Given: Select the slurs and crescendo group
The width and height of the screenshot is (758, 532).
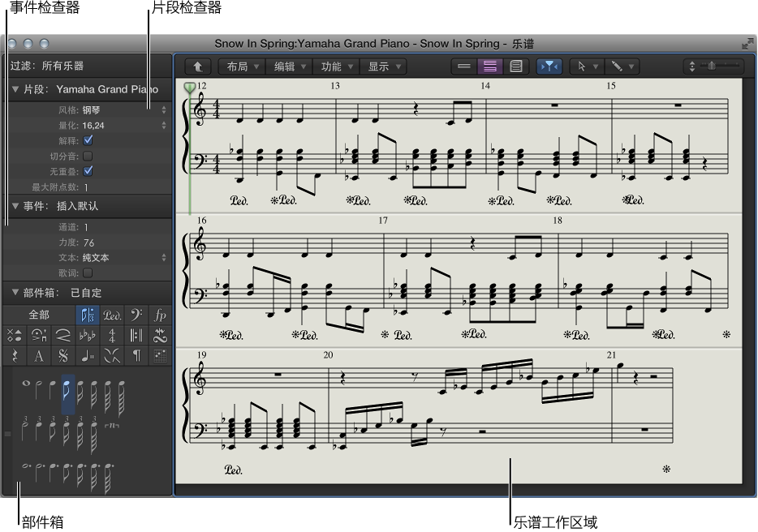Looking at the screenshot, I should tap(62, 336).
